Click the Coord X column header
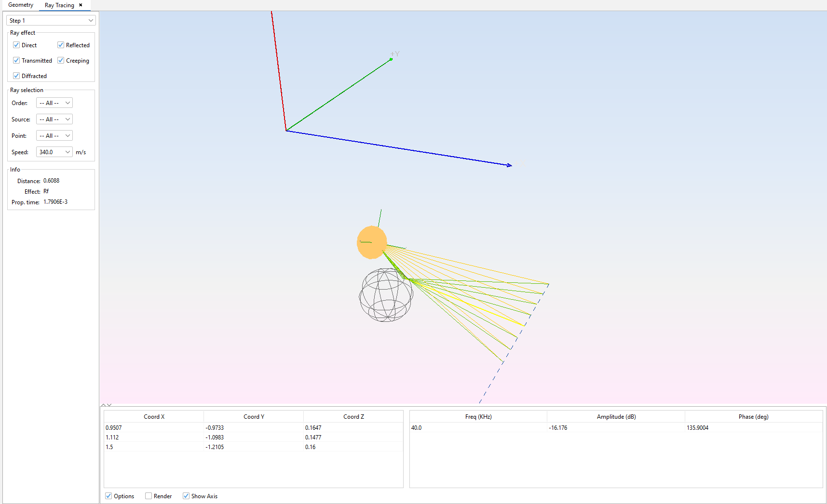This screenshot has height=504, width=827. 154,417
